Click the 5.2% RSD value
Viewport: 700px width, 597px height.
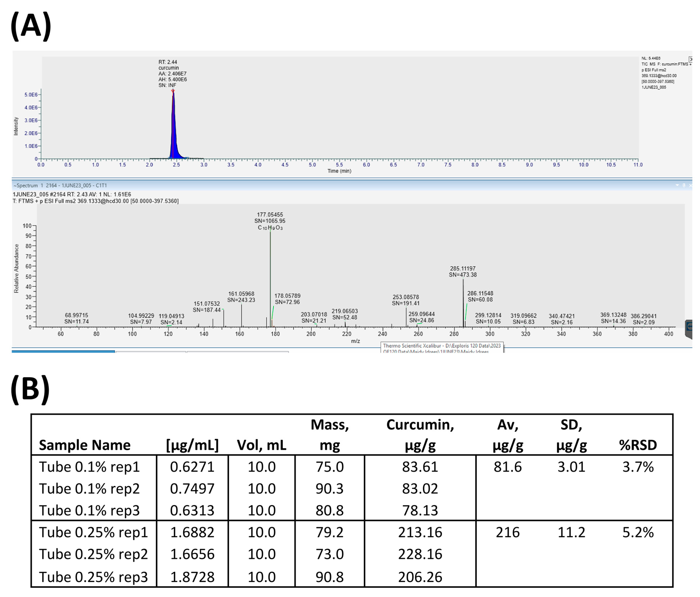[638, 532]
